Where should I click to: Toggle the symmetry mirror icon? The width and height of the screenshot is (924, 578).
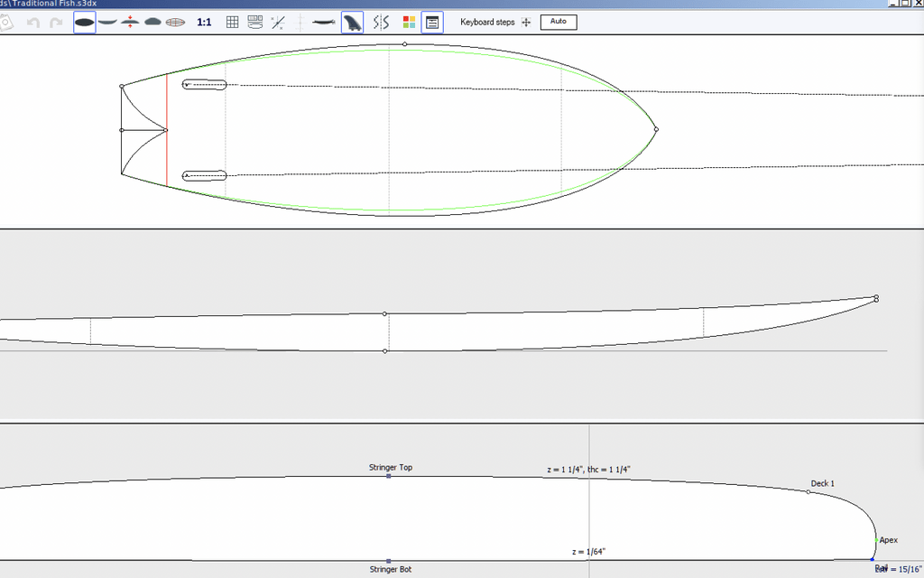(x=381, y=22)
